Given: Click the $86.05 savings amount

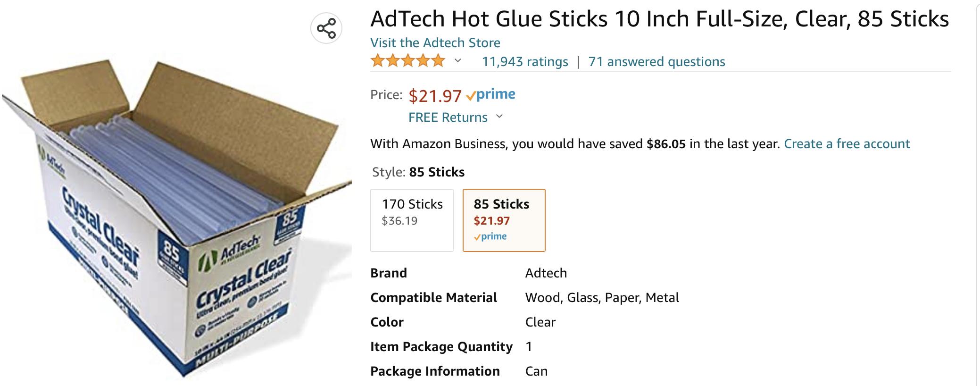Looking at the screenshot, I should 666,144.
